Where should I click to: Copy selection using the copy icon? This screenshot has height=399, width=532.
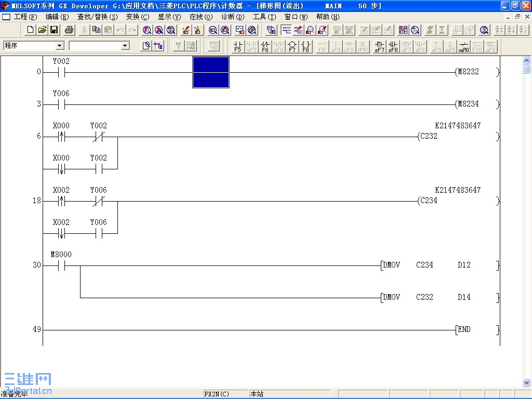point(96,30)
